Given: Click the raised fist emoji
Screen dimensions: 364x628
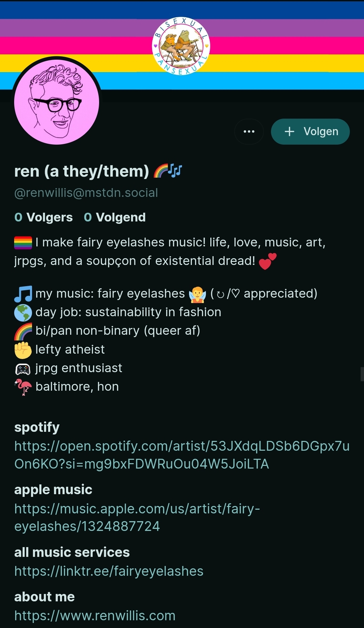Looking at the screenshot, I should [23, 350].
